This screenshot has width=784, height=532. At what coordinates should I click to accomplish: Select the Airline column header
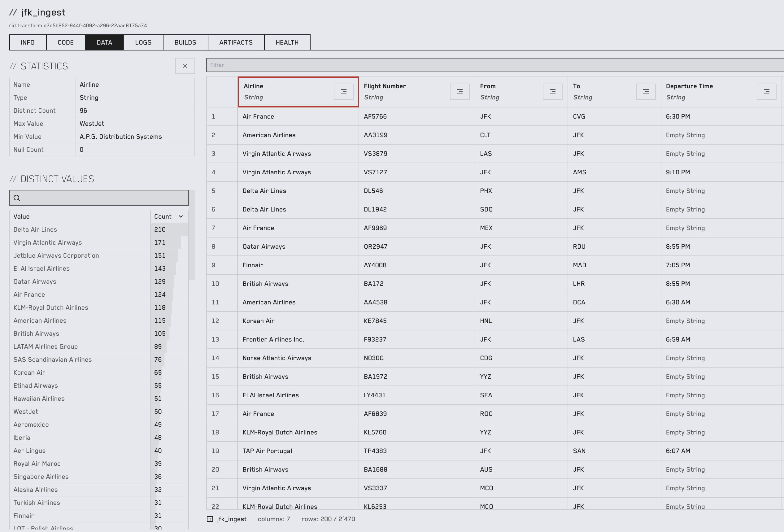click(x=298, y=92)
